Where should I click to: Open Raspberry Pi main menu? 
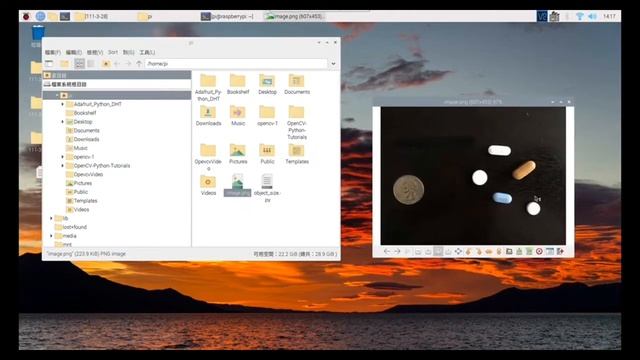27,16
